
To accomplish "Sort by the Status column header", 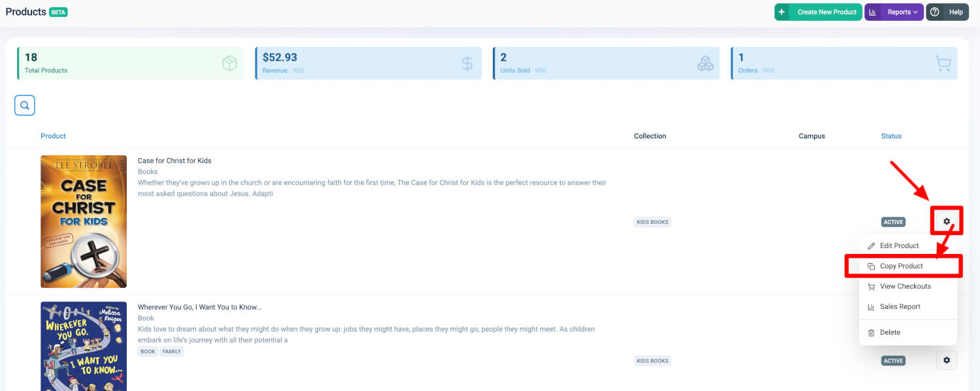I will coord(891,136).
